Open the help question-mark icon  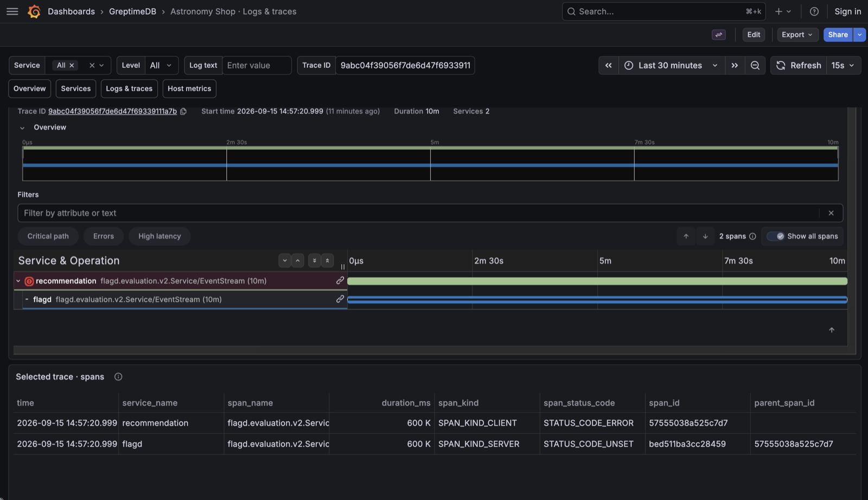click(x=814, y=11)
